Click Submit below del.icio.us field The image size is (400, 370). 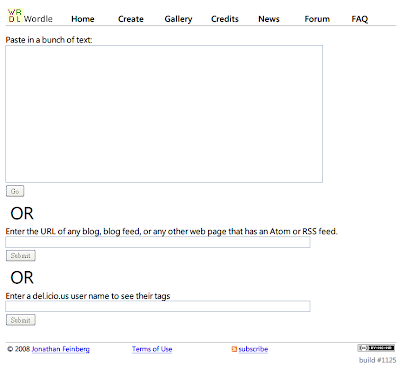coord(21,320)
